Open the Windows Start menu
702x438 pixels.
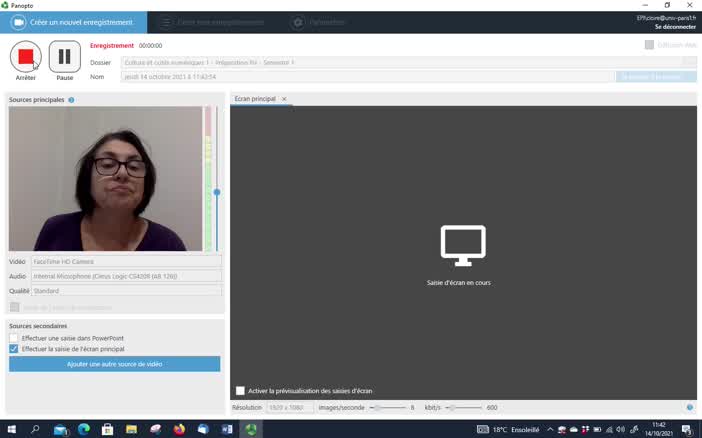pyautogui.click(x=11, y=429)
